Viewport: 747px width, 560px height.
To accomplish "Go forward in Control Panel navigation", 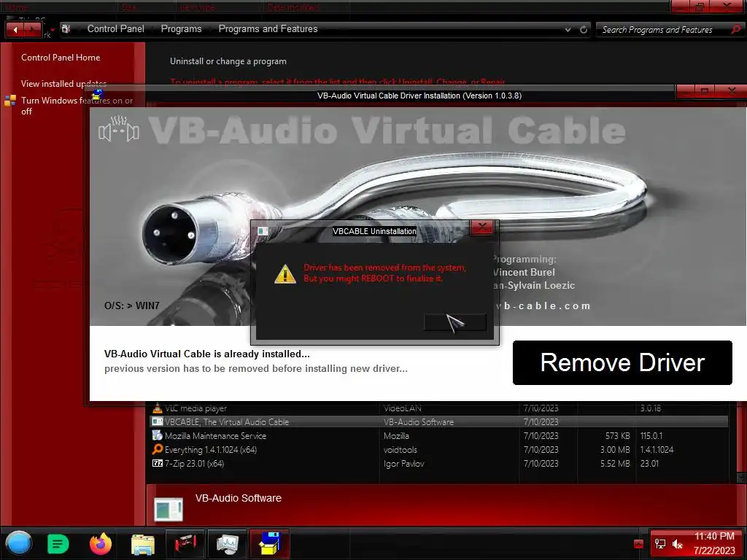I will click(32, 29).
